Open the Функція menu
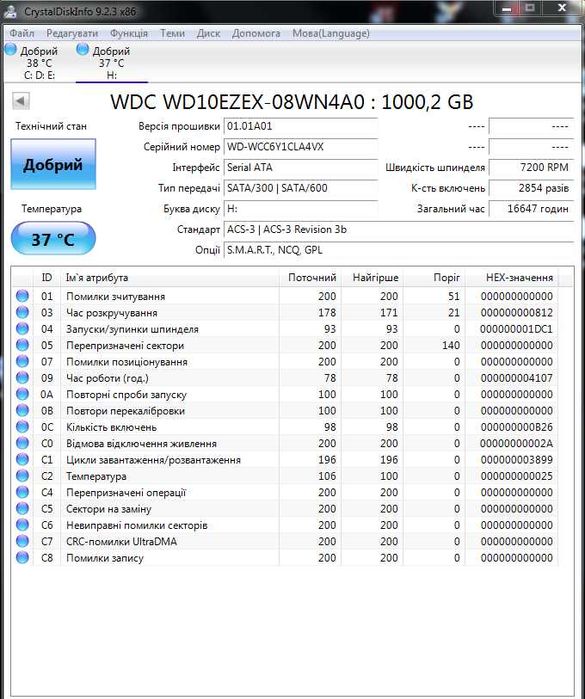Image resolution: width=585 pixels, height=699 pixels. coord(129,33)
